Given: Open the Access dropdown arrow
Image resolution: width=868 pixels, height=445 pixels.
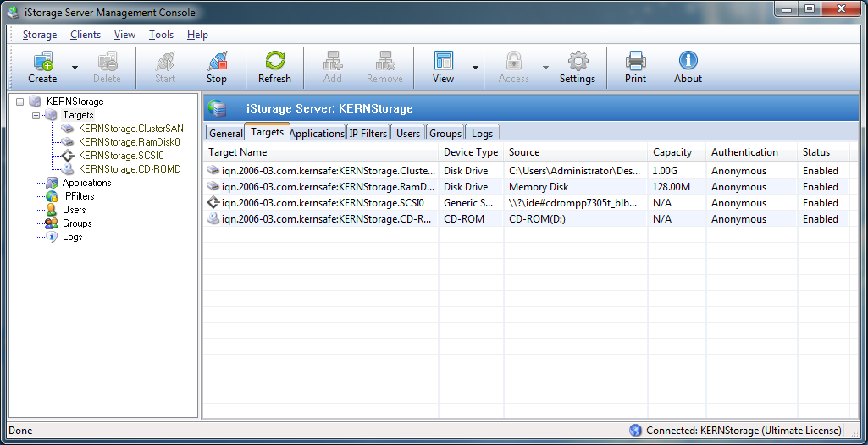Looking at the screenshot, I should tap(545, 68).
